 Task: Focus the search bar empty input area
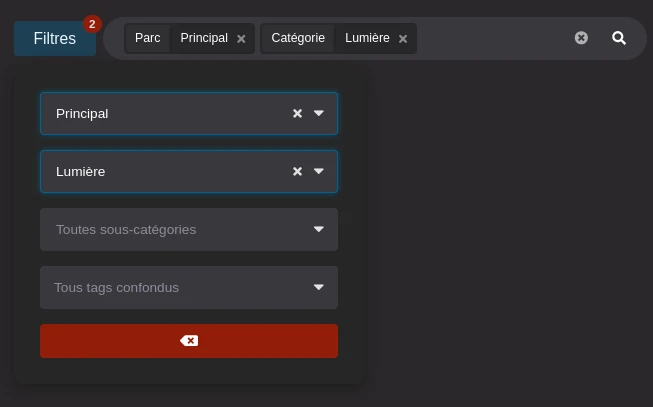tap(490, 38)
